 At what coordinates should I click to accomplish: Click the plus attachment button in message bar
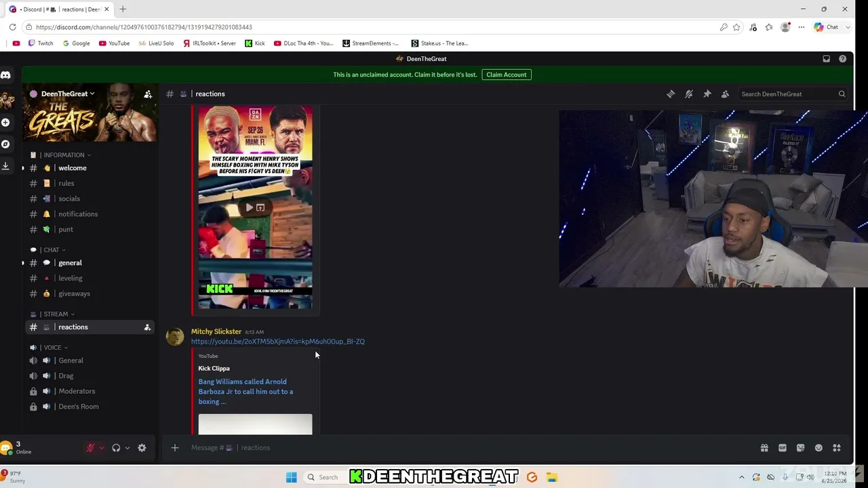tap(175, 448)
